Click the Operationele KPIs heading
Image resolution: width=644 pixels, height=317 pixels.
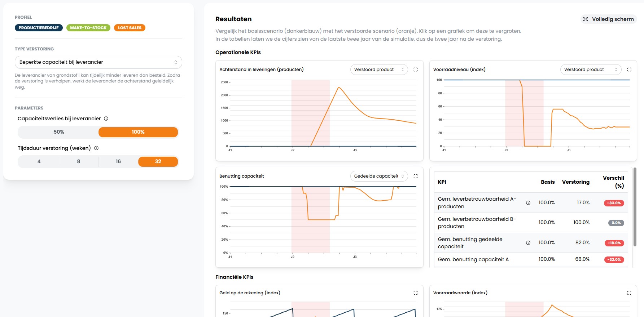(238, 52)
